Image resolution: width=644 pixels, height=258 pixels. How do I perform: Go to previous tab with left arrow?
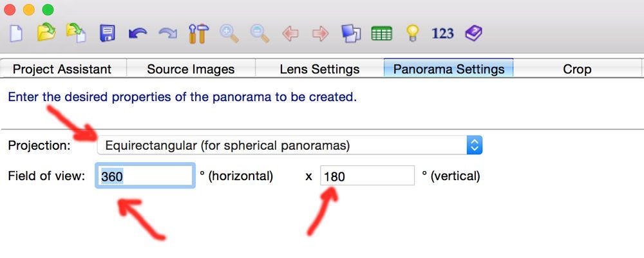click(x=290, y=33)
